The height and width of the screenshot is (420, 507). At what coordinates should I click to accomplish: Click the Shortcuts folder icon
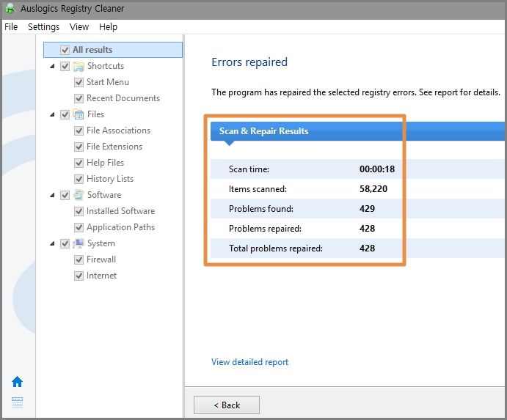pyautogui.click(x=79, y=66)
